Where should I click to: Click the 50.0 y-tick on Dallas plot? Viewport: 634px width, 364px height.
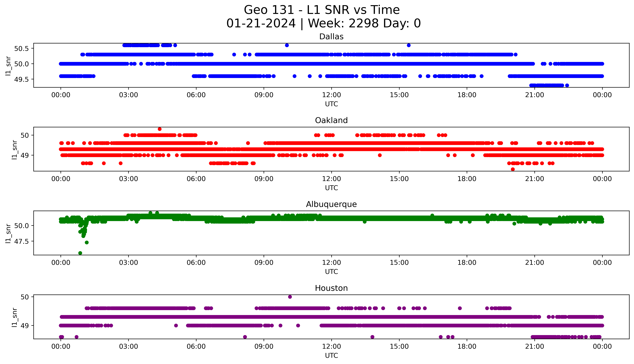(x=21, y=64)
